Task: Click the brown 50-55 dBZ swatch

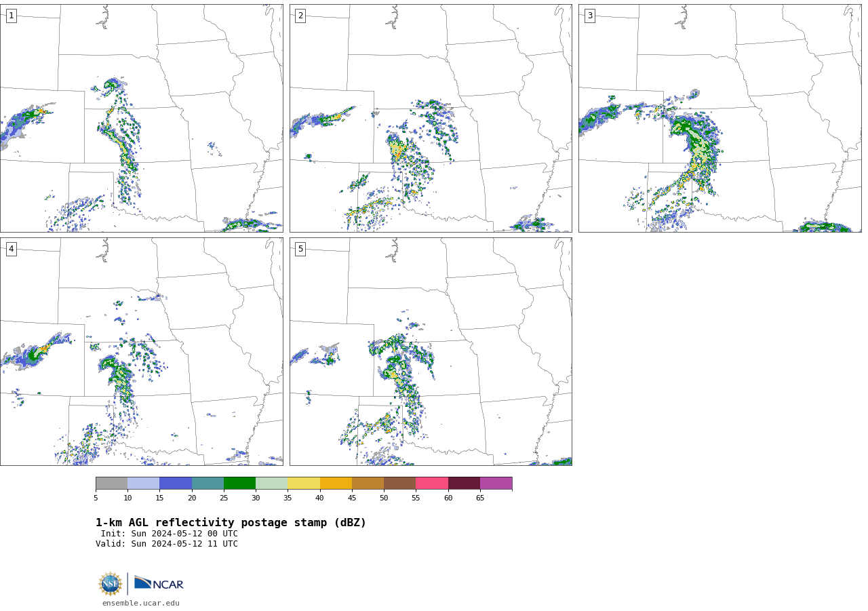Action: [x=399, y=483]
